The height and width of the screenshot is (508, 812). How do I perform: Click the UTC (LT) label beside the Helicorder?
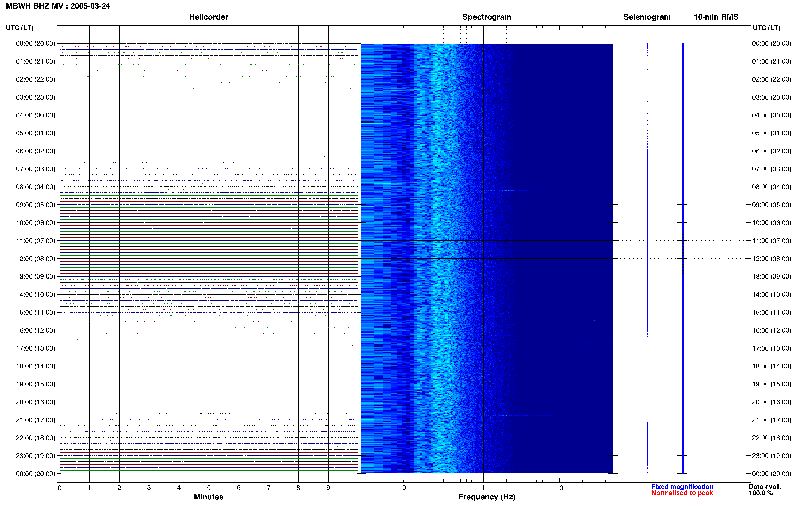pos(19,28)
